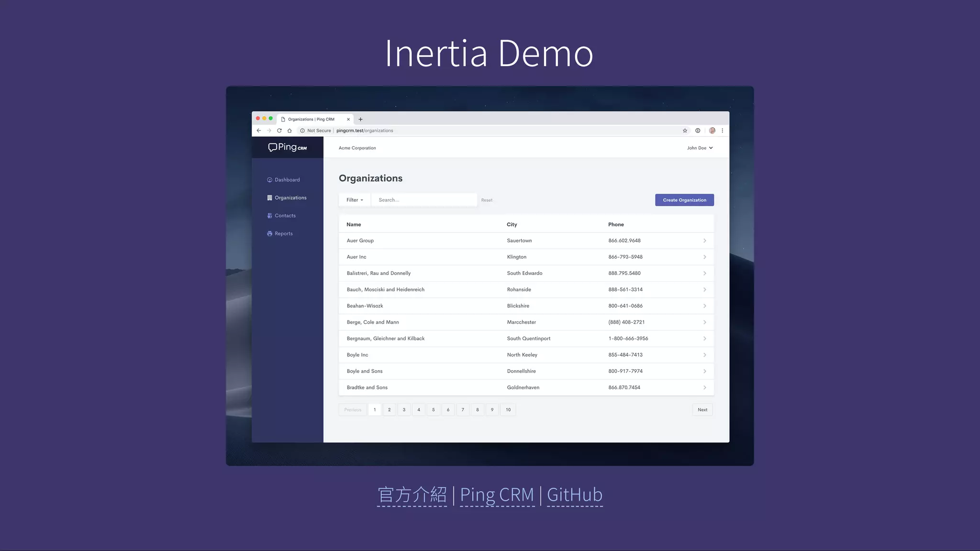The image size is (980, 551).
Task: Open the Filter dropdown
Action: pyautogui.click(x=355, y=200)
